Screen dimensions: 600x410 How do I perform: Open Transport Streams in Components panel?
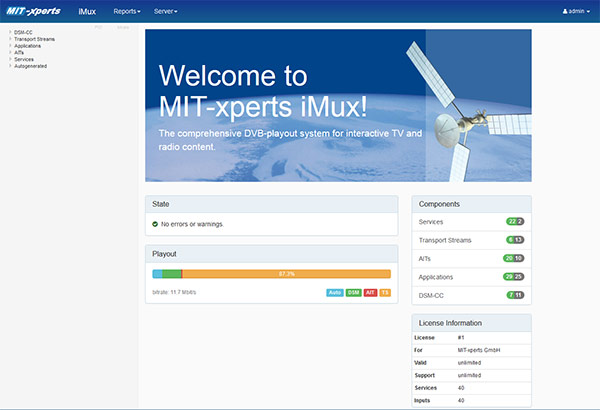pyautogui.click(x=471, y=240)
